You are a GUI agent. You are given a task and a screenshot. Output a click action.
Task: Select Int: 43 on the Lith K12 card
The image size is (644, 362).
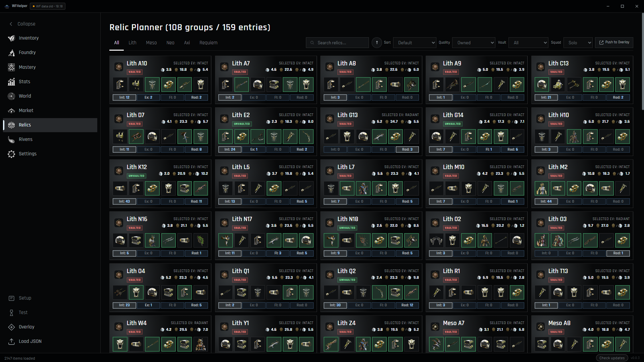tap(124, 202)
